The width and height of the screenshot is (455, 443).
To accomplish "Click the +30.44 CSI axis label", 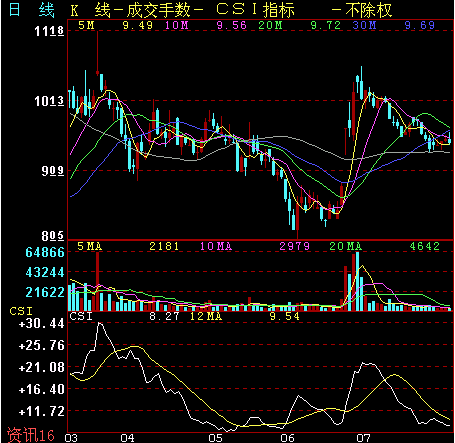I will 41,323.
